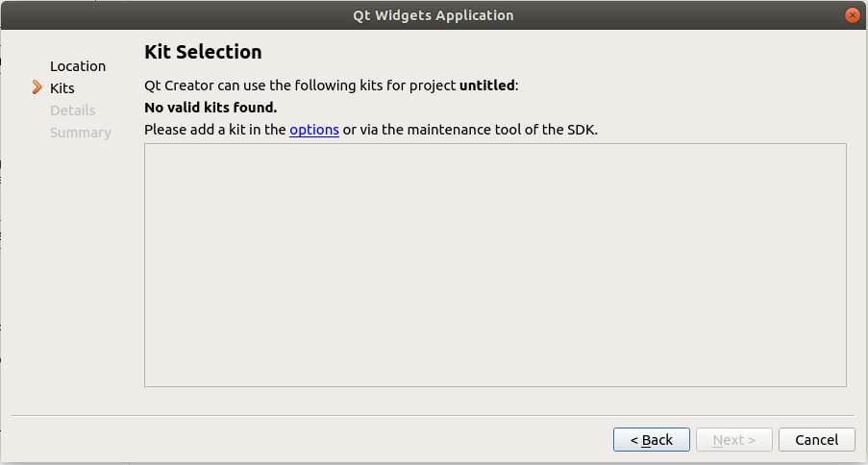
Task: Go back using the Back button
Action: click(651, 439)
